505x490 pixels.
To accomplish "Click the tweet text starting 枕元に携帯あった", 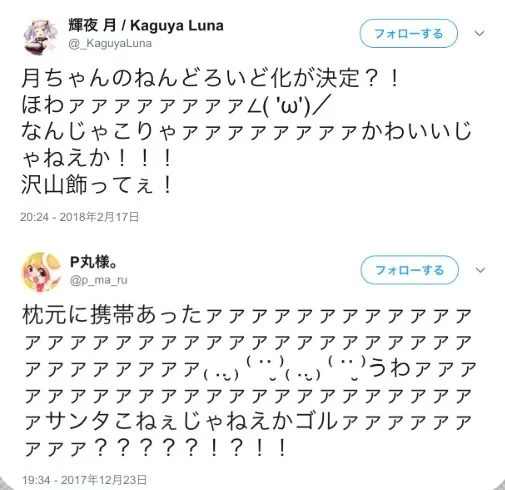I will (248, 381).
